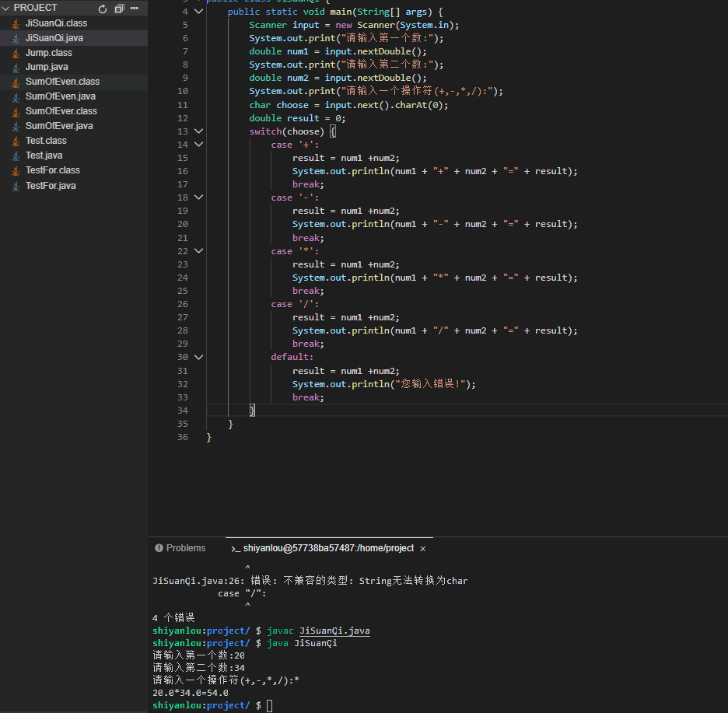Click the println with "您输入错误!" text
Image resolution: width=728 pixels, height=713 pixels.
(384, 384)
